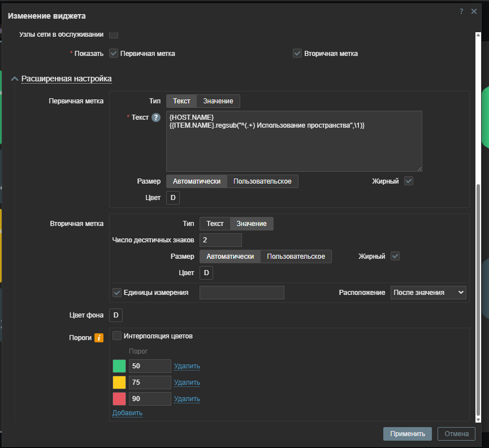Click the dialog vertical scrollbar thumb

click(x=478, y=299)
